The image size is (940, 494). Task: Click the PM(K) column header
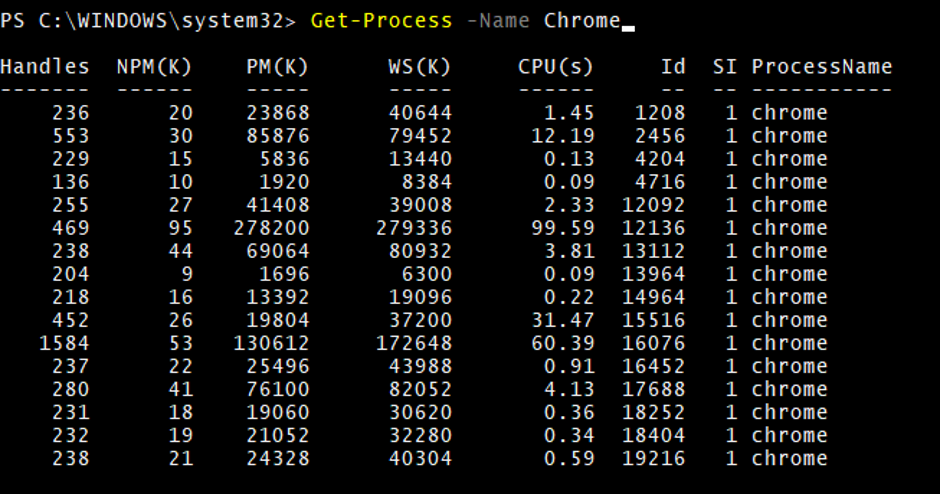click(x=278, y=67)
